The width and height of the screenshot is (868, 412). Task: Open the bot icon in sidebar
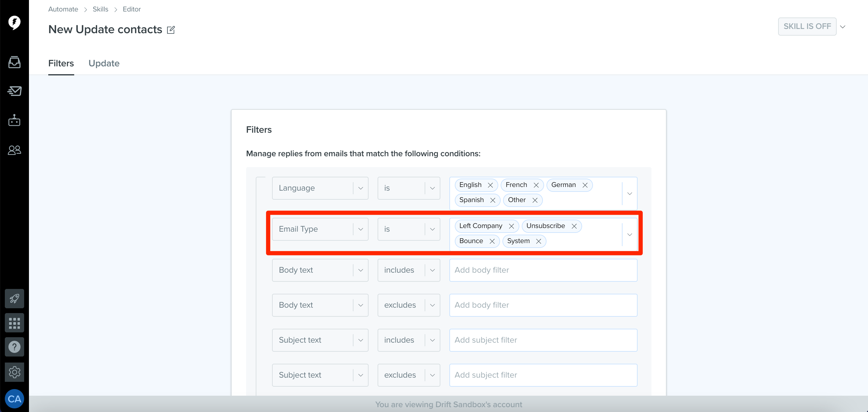tap(14, 120)
